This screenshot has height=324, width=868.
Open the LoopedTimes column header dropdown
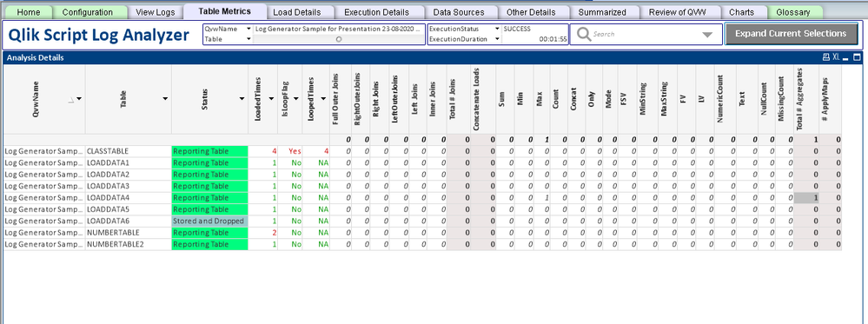[x=324, y=98]
